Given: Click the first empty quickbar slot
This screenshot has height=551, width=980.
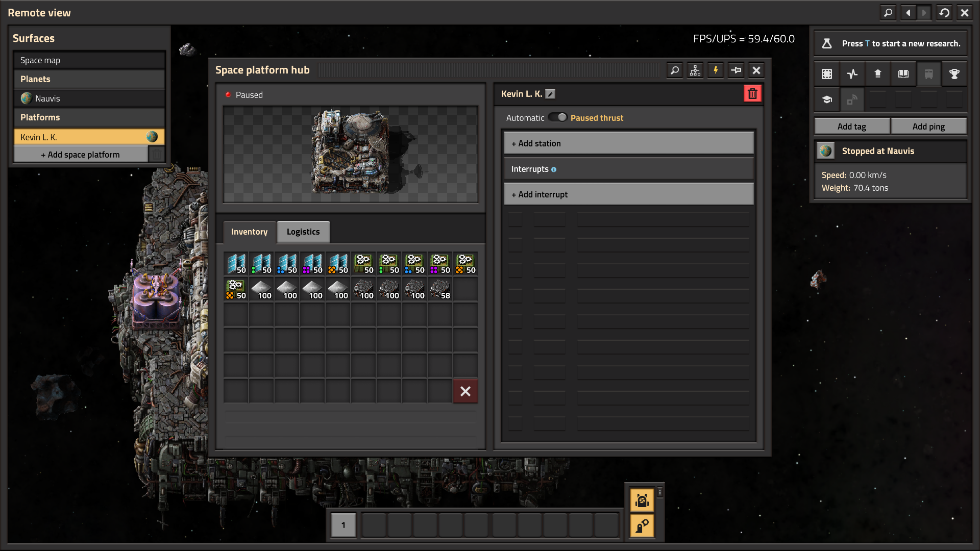Looking at the screenshot, I should click(x=374, y=525).
